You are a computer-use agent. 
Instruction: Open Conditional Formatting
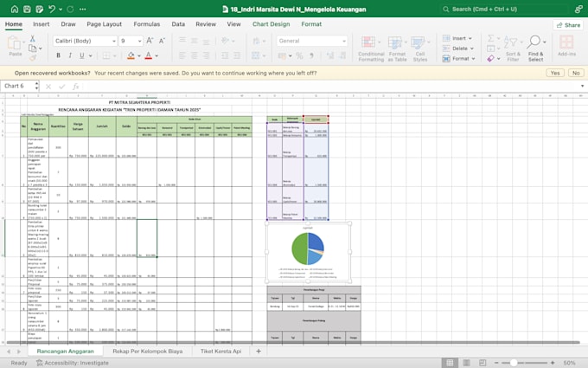(371, 48)
